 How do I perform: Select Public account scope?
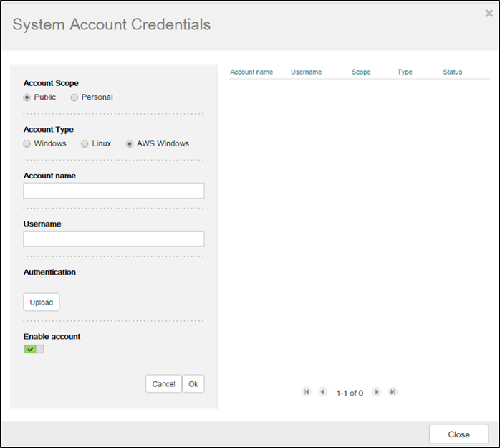coord(27,97)
